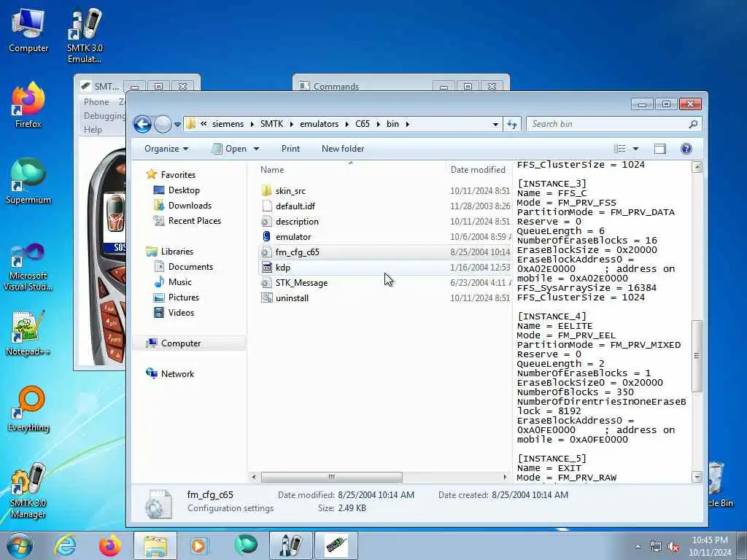Open Supermium desktop shortcut
This screenshot has height=560, width=747.
click(28, 182)
